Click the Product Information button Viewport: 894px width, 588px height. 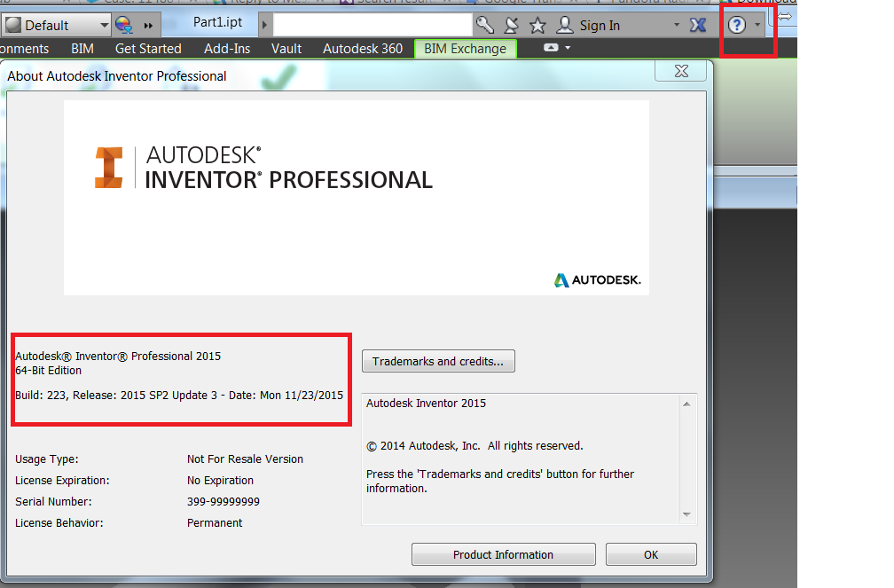coord(503,554)
